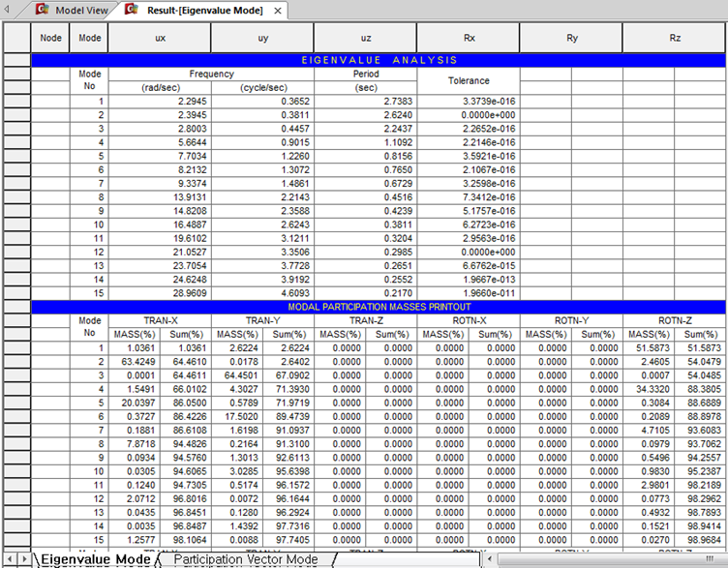
Task: Select ROTN-Z mass cell 51.5873 of mode 1
Action: pos(649,348)
